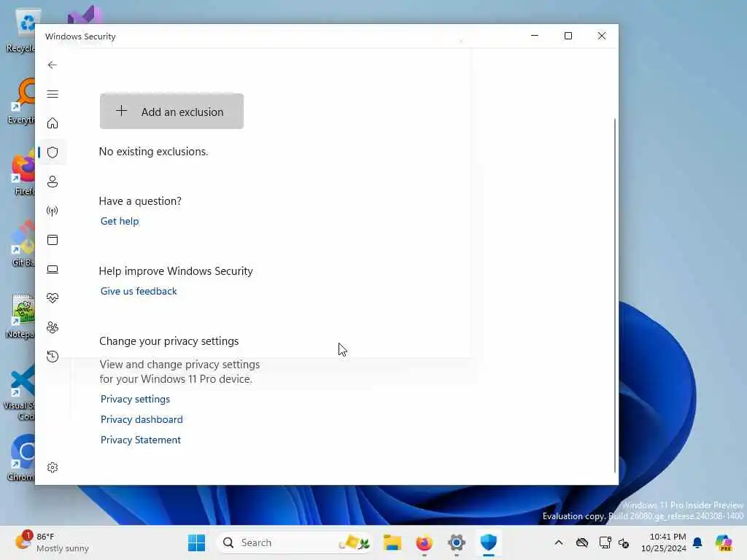The height and width of the screenshot is (560, 747).
Task: Close the Windows Security window
Action: [602, 36]
